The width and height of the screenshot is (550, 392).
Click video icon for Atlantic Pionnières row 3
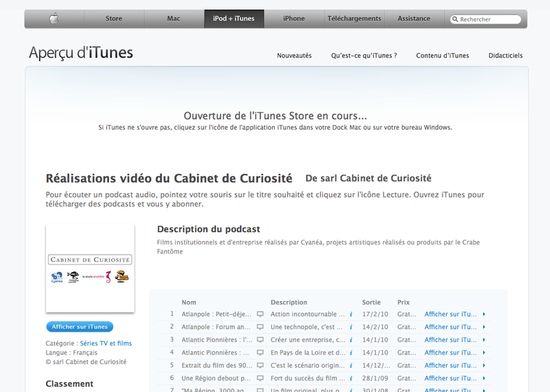click(260, 340)
